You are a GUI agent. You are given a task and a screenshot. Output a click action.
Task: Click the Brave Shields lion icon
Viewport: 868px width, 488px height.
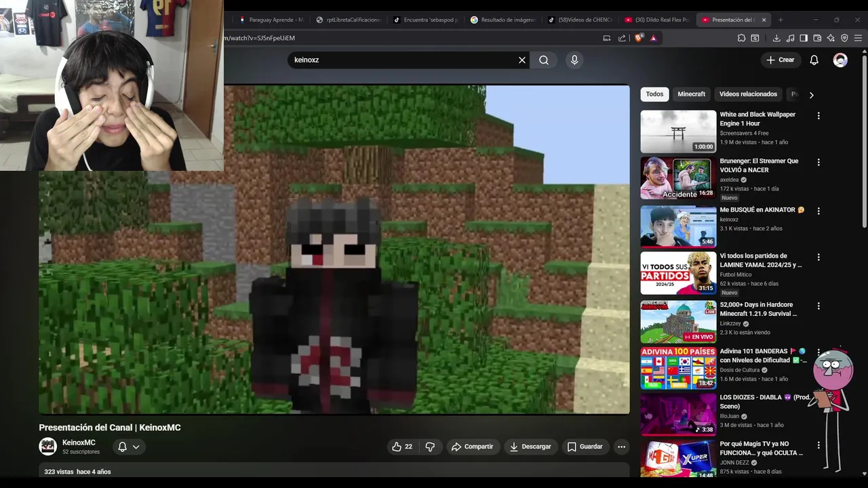coord(639,38)
